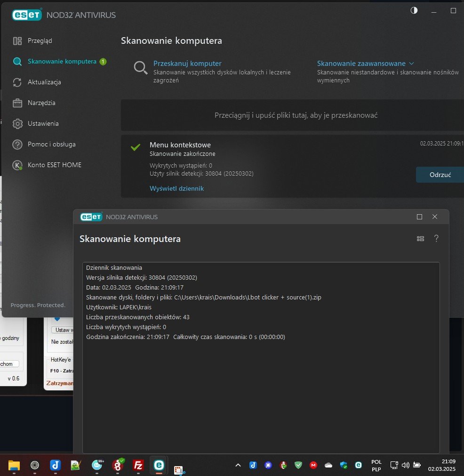Show hidden system tray icons chevron
The image size is (464, 476).
[x=238, y=465]
